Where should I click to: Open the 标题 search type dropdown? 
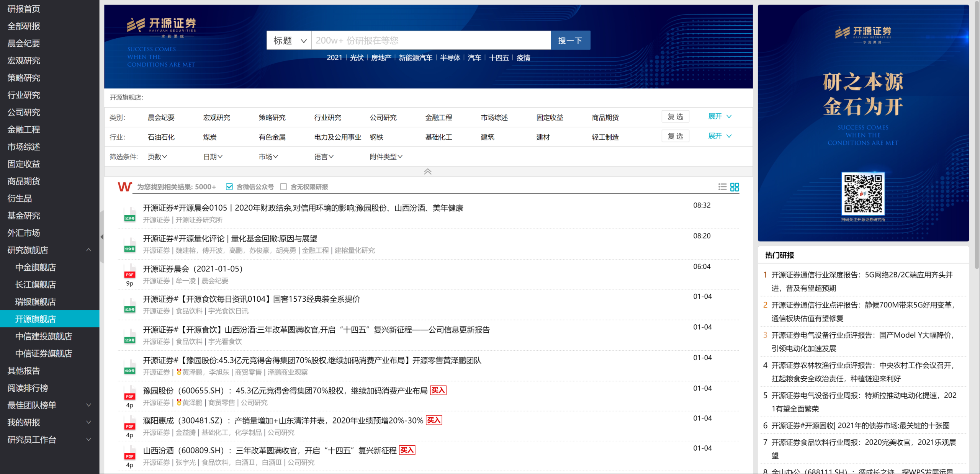pos(289,40)
